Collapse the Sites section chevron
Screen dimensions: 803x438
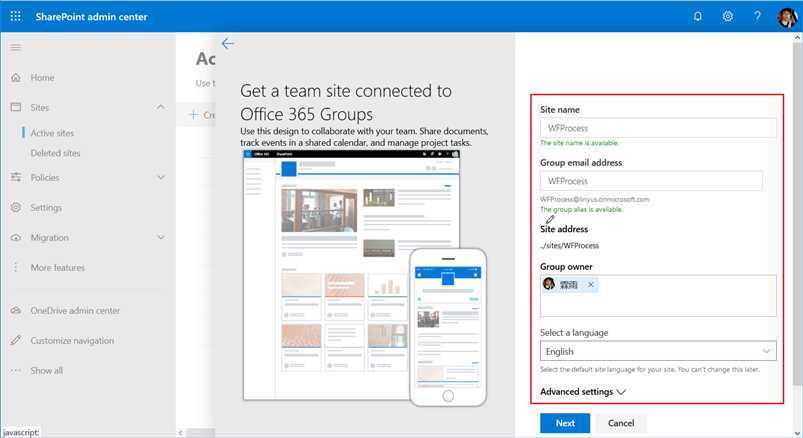click(161, 107)
